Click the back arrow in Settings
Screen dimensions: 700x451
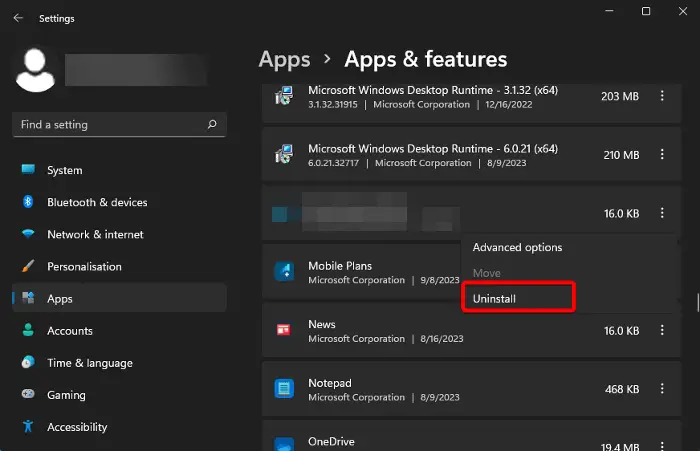[18, 18]
